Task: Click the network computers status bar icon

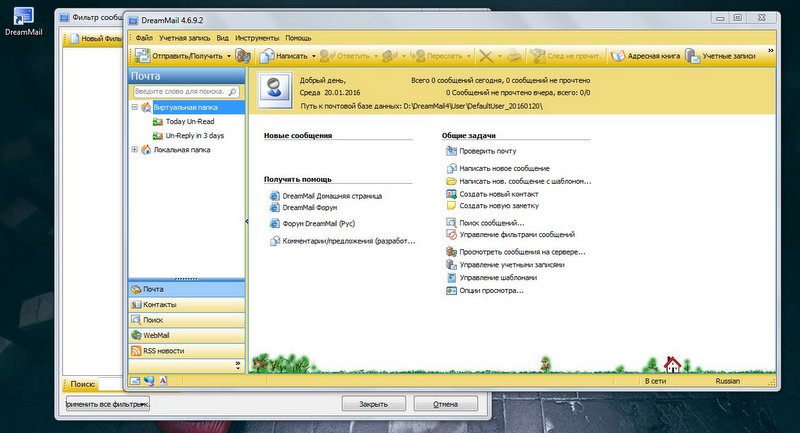Action: (149, 380)
